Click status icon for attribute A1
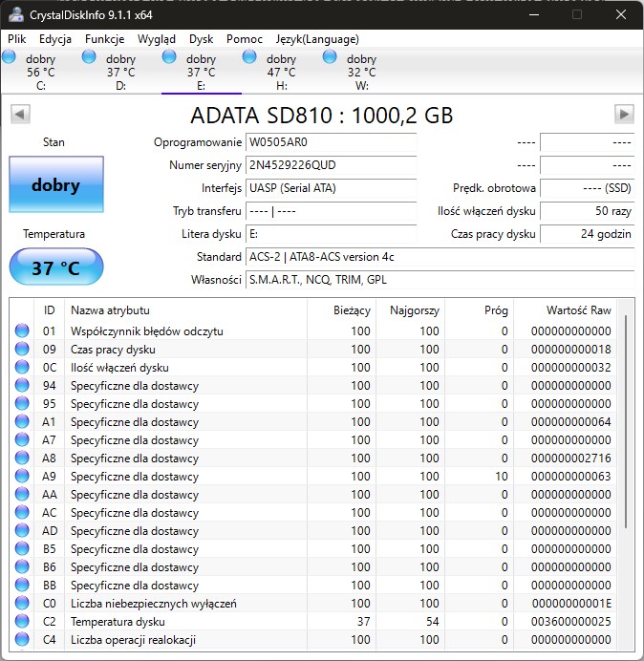 22,421
